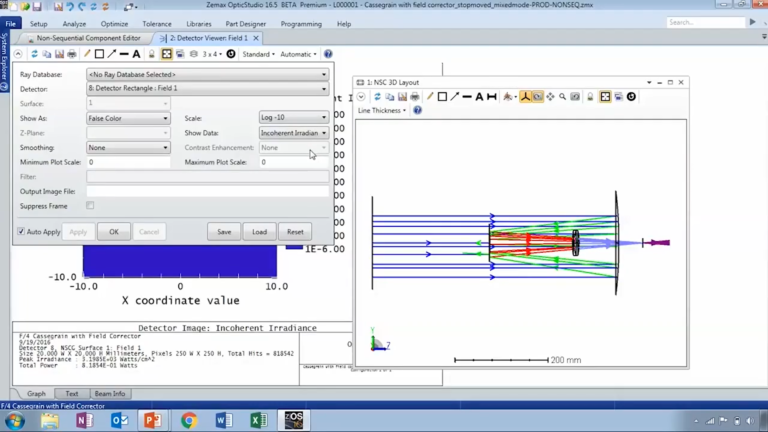Click the Redo arrow in quick access toolbar
768x432 pixels.
(82, 6)
